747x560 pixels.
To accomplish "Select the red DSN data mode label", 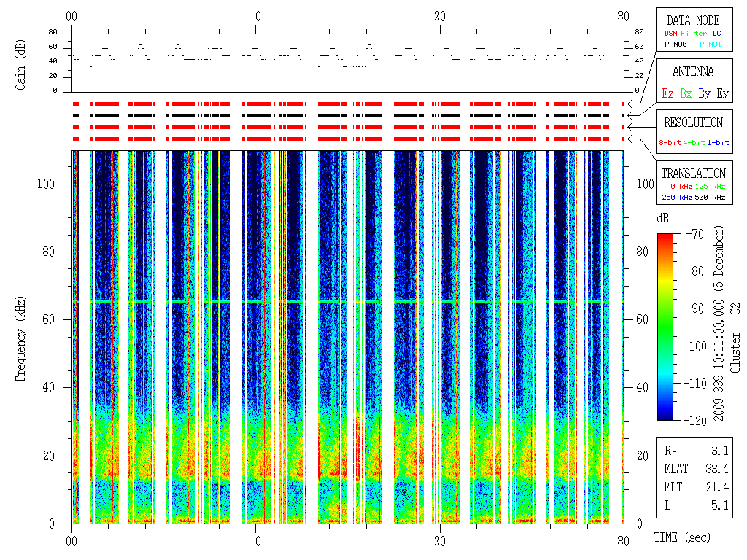I will [x=670, y=34].
